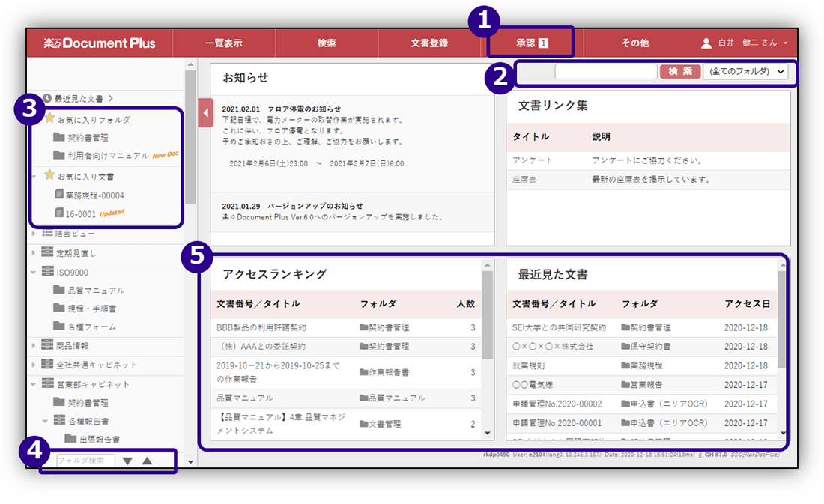Screen dimensions: 824x504
Task: Click the red 検索 button
Action: [680, 71]
